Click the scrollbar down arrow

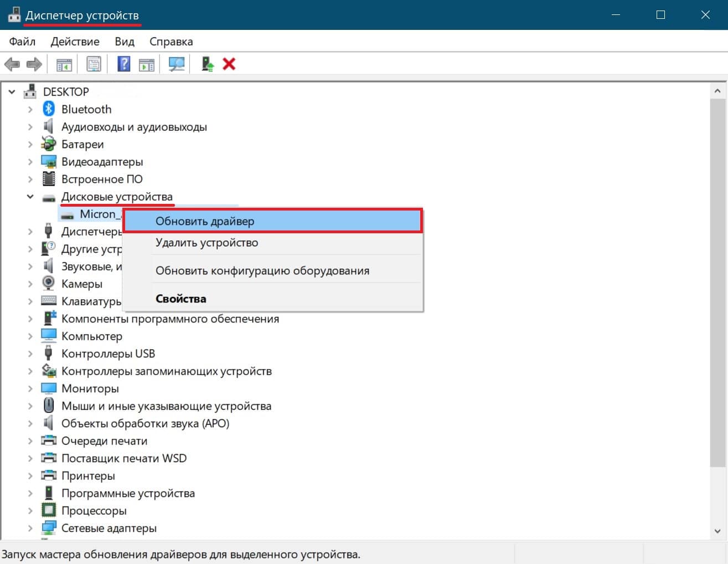(x=717, y=531)
